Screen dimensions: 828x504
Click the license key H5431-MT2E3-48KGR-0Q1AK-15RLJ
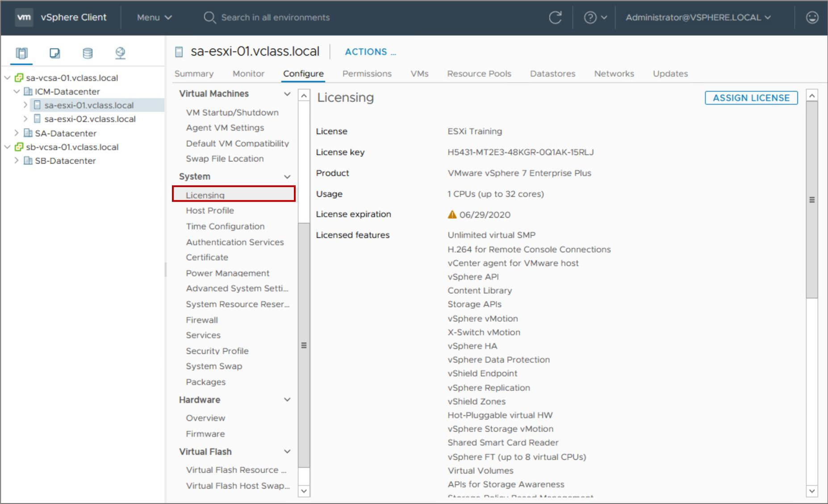520,152
